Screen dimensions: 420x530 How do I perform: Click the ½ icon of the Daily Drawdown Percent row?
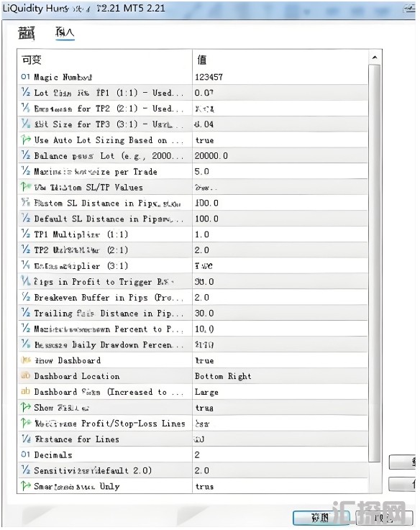[26, 344]
